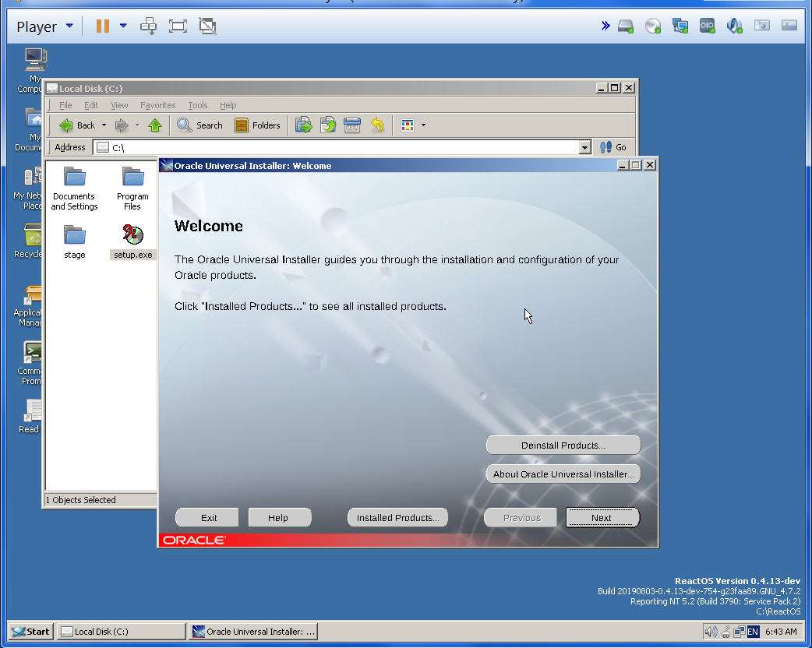The image size is (812, 648).
Task: Click Next in Oracle installer
Action: click(x=602, y=518)
